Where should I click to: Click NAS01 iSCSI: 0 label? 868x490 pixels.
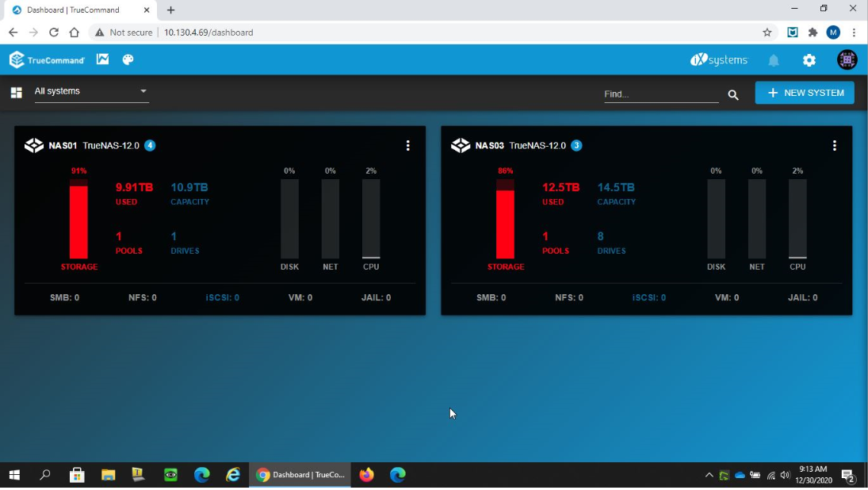(223, 298)
